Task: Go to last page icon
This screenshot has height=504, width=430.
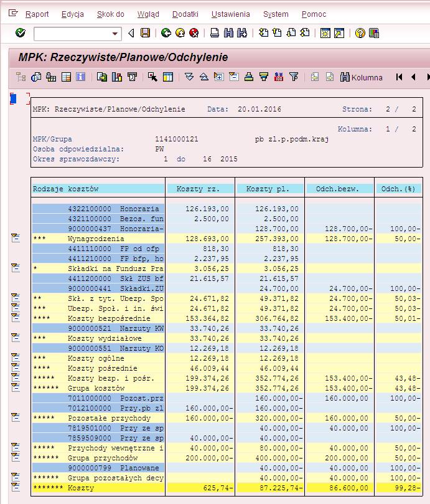Action: click(x=305, y=33)
